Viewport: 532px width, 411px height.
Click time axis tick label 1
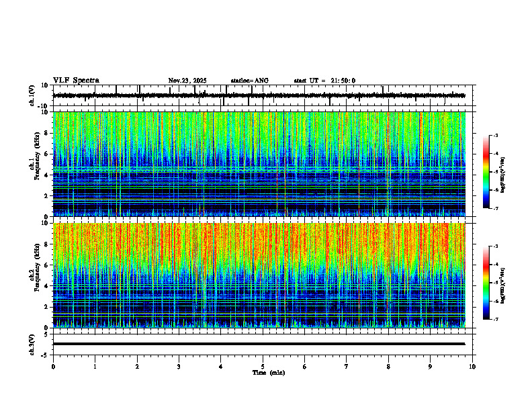95,367
